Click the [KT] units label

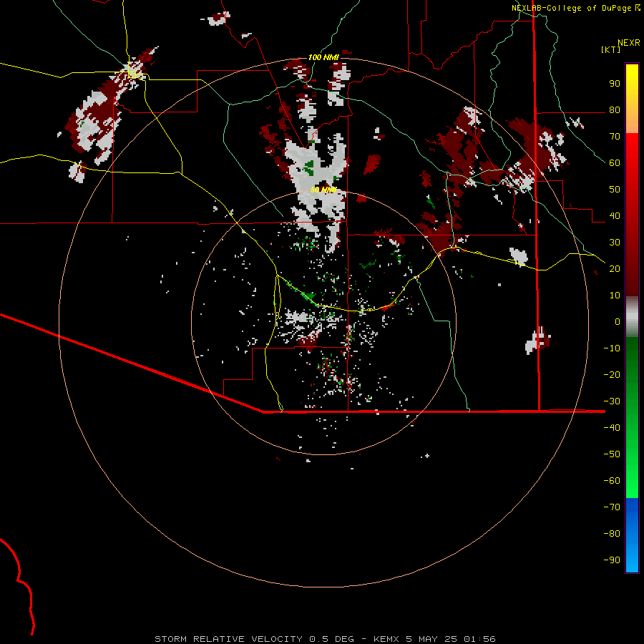point(611,49)
